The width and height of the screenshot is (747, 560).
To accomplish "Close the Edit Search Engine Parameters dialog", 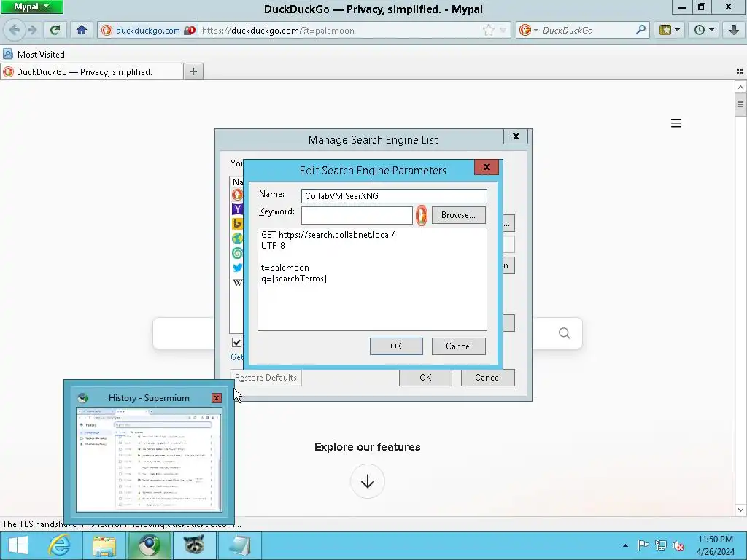I will pos(487,167).
